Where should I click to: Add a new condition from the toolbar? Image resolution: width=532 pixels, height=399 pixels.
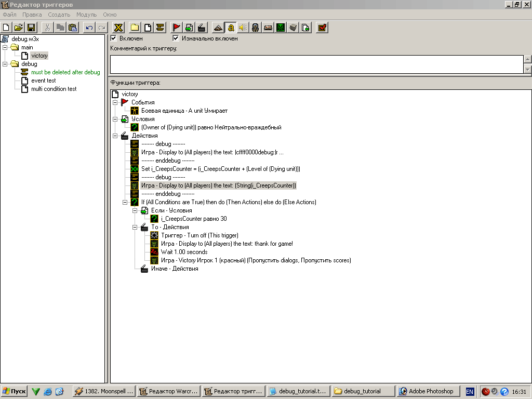[x=189, y=28]
